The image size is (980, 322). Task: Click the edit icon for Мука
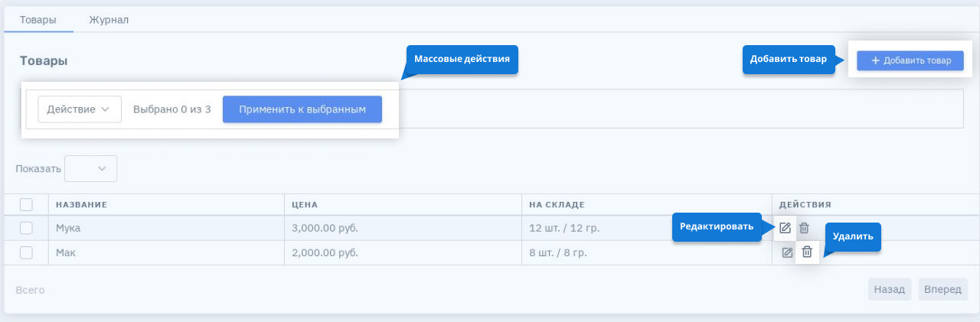(x=785, y=228)
